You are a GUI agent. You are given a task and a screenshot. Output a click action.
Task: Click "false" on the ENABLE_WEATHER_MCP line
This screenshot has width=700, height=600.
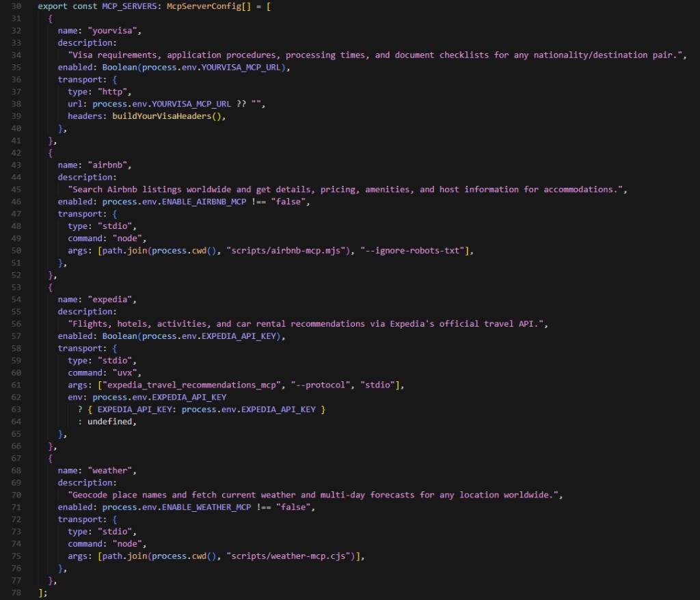click(293, 508)
